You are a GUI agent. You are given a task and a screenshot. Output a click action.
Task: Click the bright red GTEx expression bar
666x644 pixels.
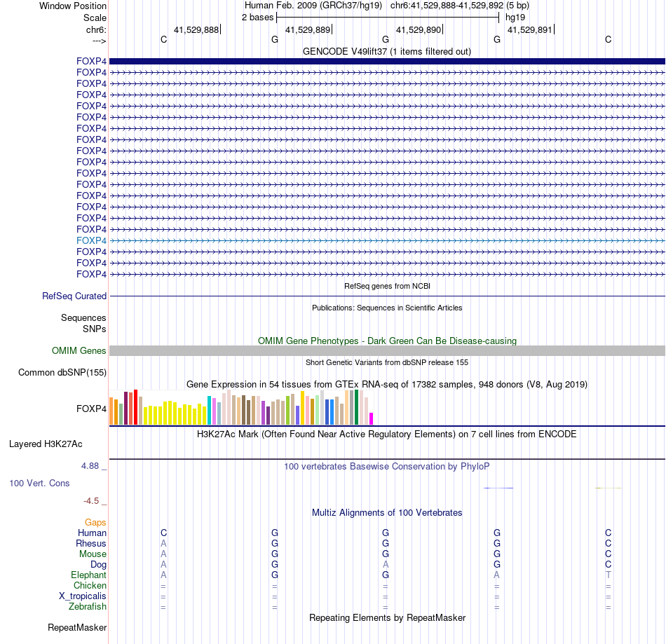click(x=135, y=407)
